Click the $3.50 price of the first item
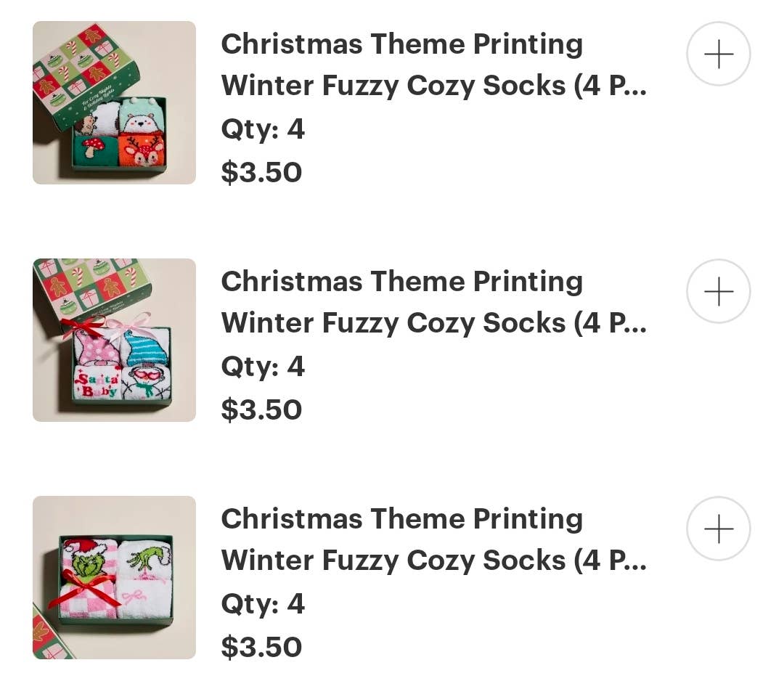The width and height of the screenshot is (784, 697). tap(261, 173)
